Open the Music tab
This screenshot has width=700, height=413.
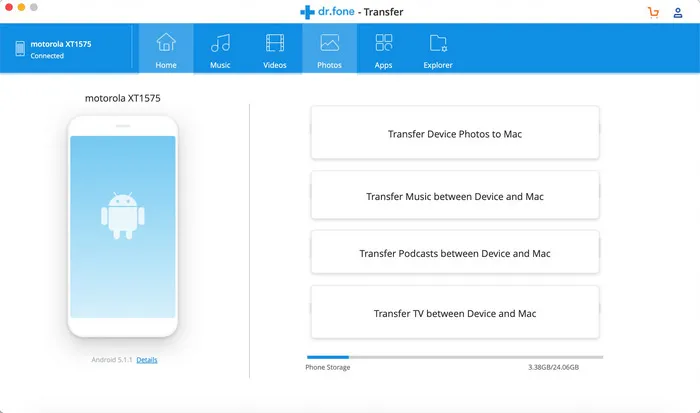coord(220,48)
